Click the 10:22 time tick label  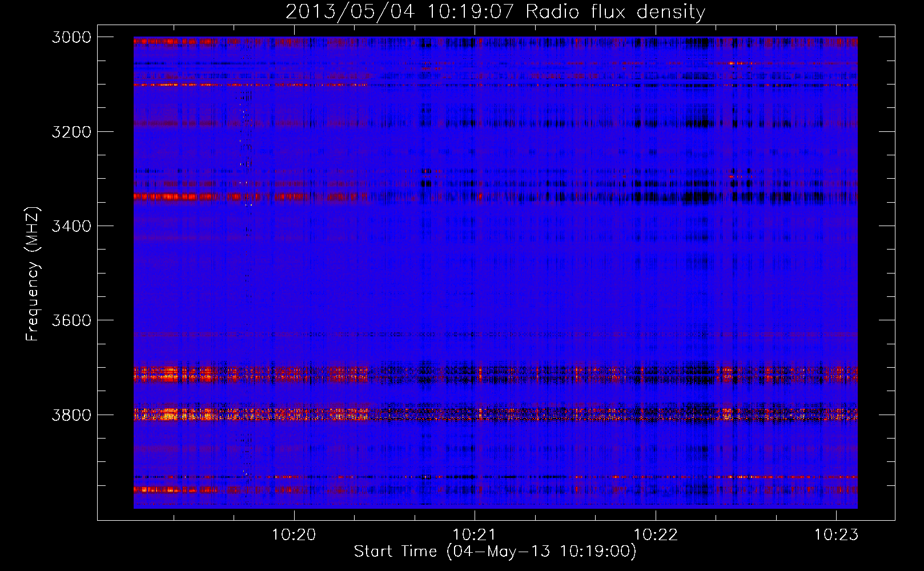(656, 534)
